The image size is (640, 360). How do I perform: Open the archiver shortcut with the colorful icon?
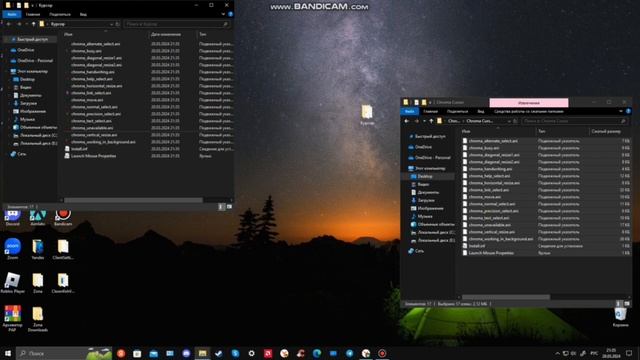pos(12,318)
